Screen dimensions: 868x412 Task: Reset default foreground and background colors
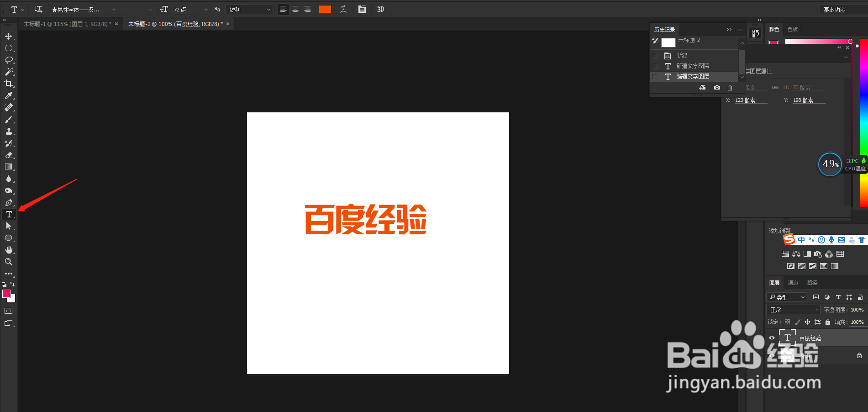4,284
